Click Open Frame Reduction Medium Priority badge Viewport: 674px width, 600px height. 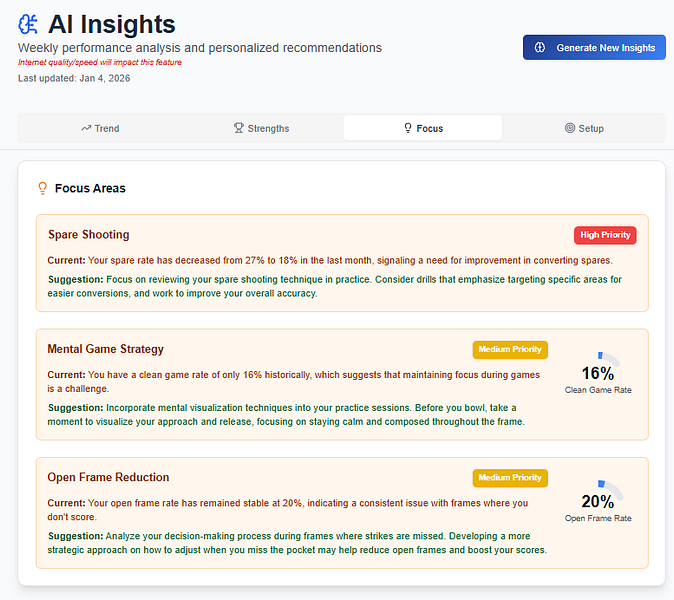(x=510, y=478)
